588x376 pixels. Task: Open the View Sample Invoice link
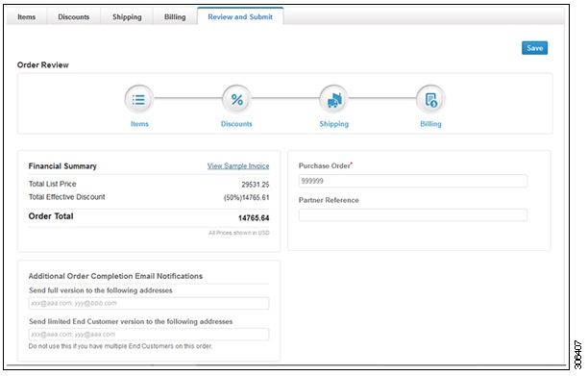coord(238,165)
